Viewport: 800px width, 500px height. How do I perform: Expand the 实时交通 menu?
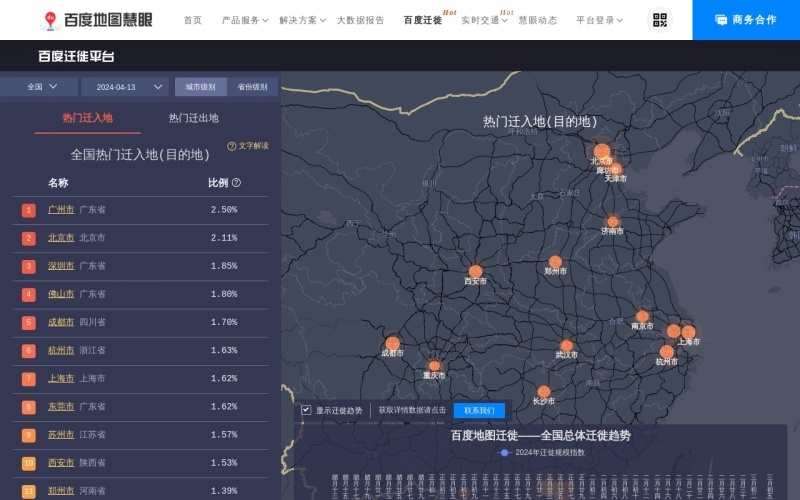[x=484, y=20]
